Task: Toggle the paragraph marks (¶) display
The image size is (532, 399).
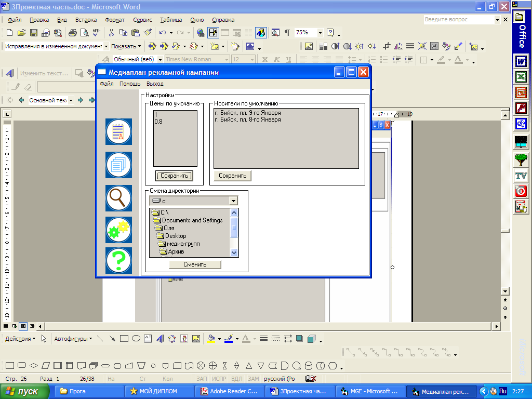Action: click(x=287, y=33)
